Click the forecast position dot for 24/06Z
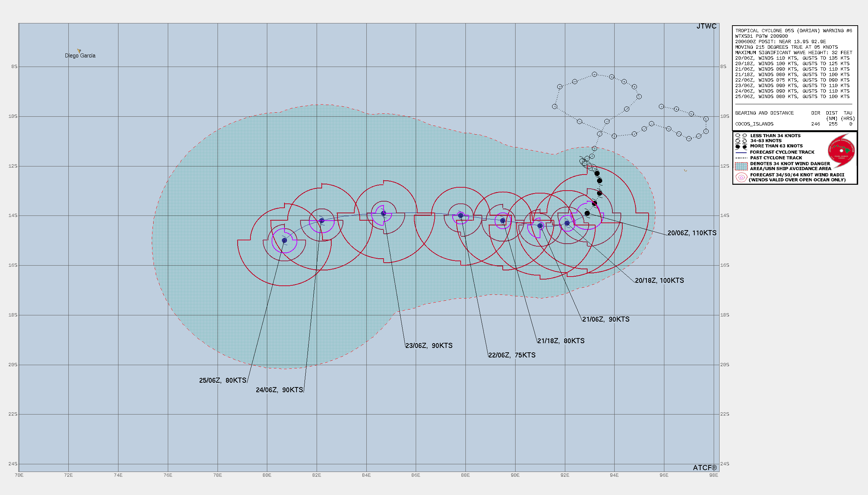The width and height of the screenshot is (868, 495). pos(322,221)
